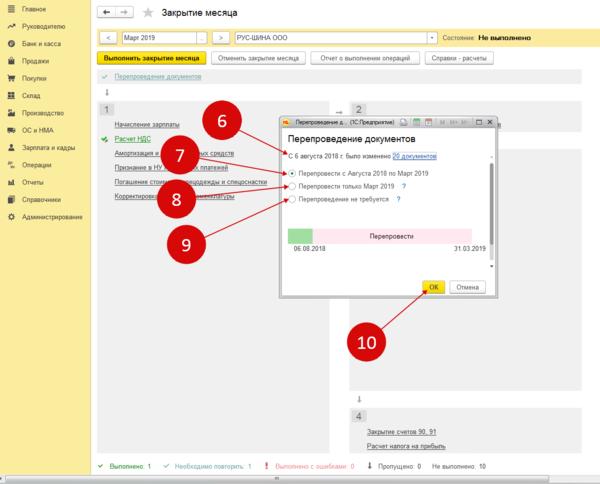600x484 pixels.
Task: Click calculator icon in dialog title bar
Action: tap(416, 122)
